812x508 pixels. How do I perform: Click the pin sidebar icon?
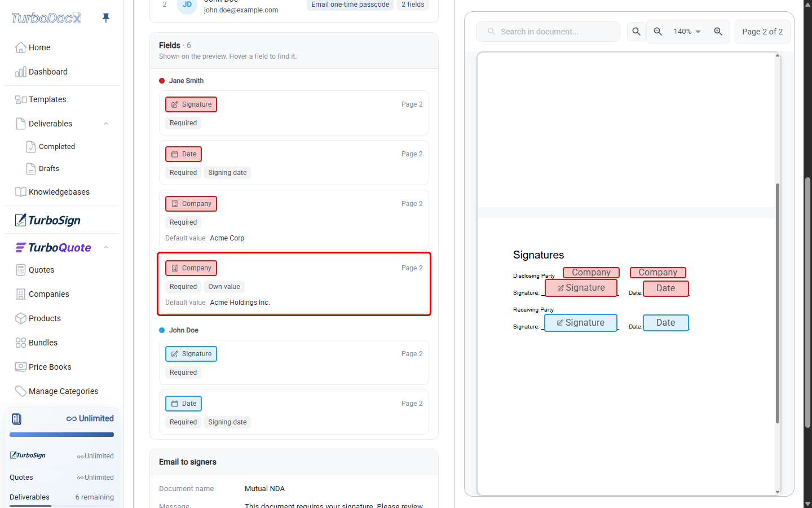point(106,17)
